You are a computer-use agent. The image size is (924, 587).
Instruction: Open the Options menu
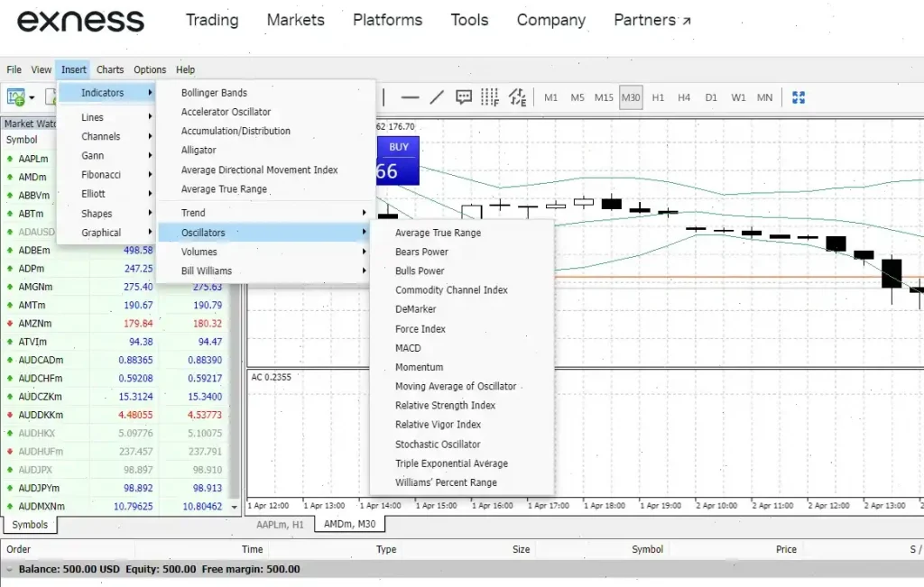point(150,69)
